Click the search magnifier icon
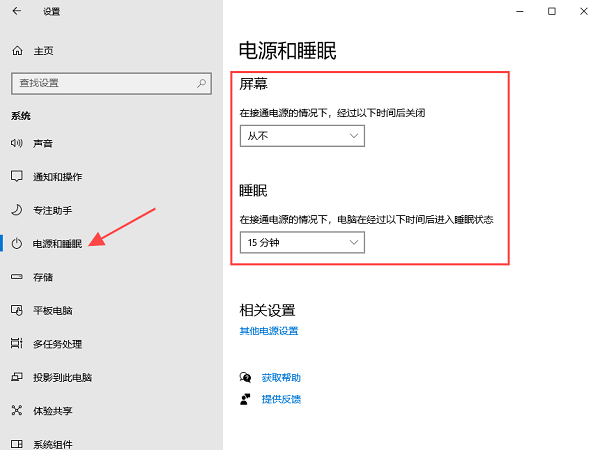 point(201,83)
